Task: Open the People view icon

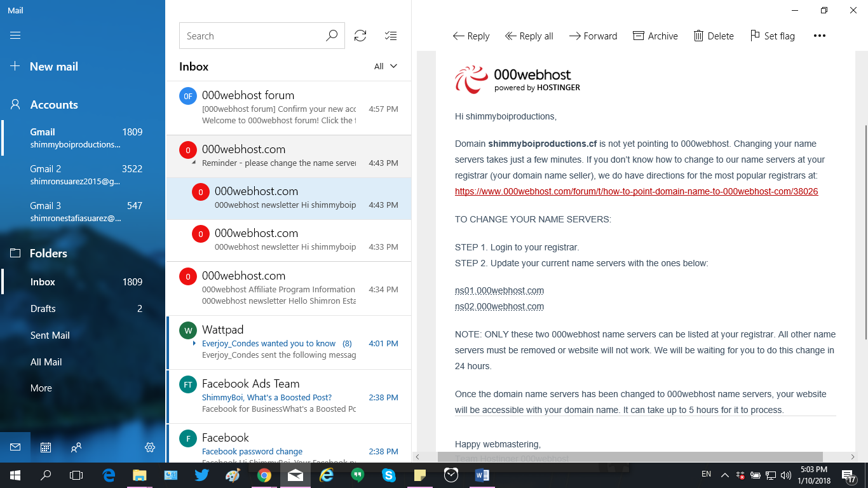Action: [x=76, y=447]
